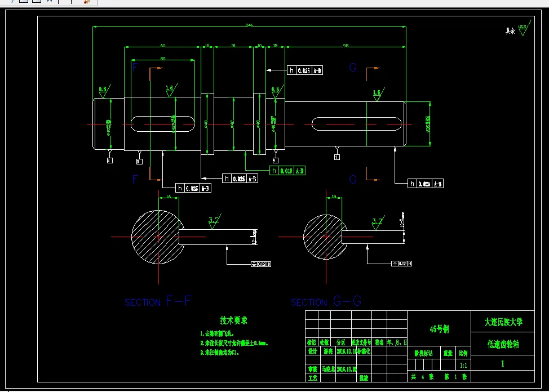Select the keyway slot under the 50 dimension
Screen dimensions: 549x392
pos(163,124)
